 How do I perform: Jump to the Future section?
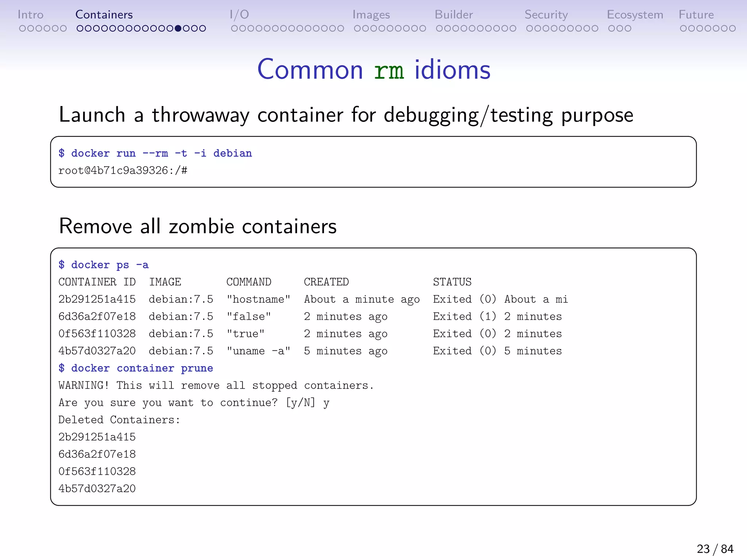point(696,15)
